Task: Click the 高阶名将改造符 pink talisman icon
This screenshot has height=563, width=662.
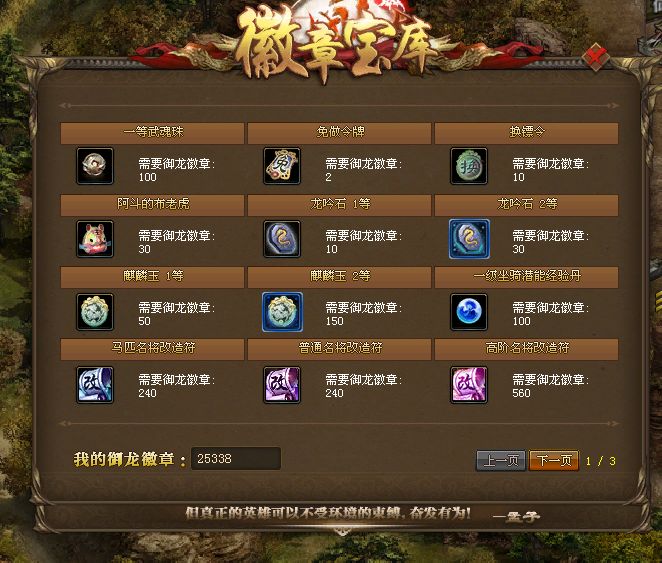Action: (x=469, y=384)
